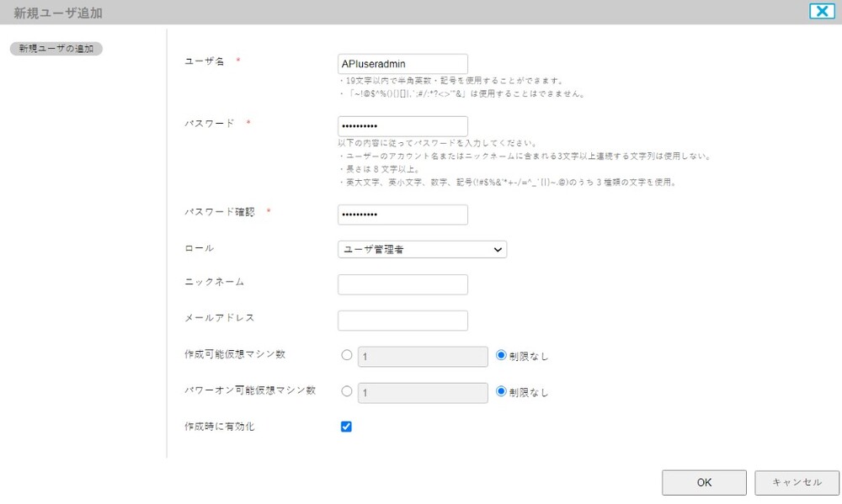Click the パワーオン可能仮想マシン数 number field
Screen dimensions: 842x504
tap(423, 393)
